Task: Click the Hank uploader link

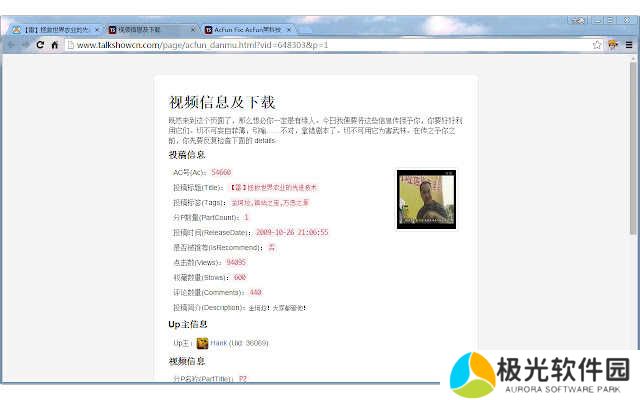Action: pyautogui.click(x=218, y=343)
